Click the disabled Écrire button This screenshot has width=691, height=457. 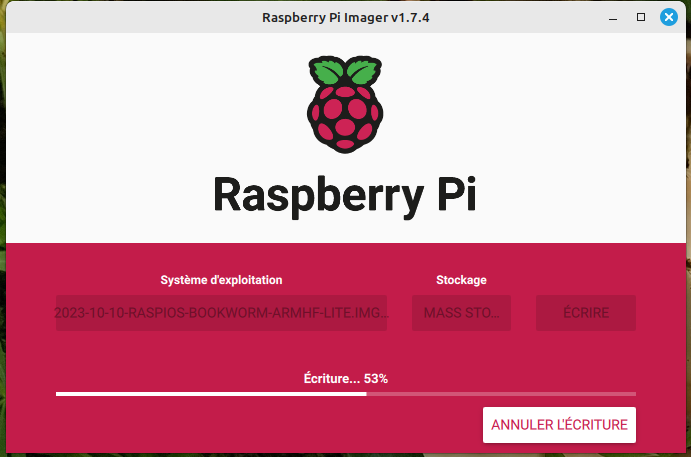tap(586, 313)
